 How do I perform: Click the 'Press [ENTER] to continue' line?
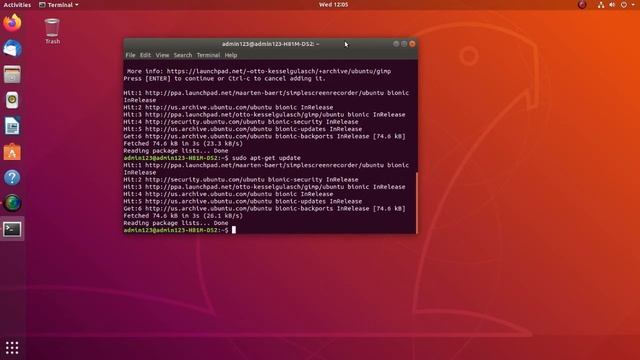(224, 78)
